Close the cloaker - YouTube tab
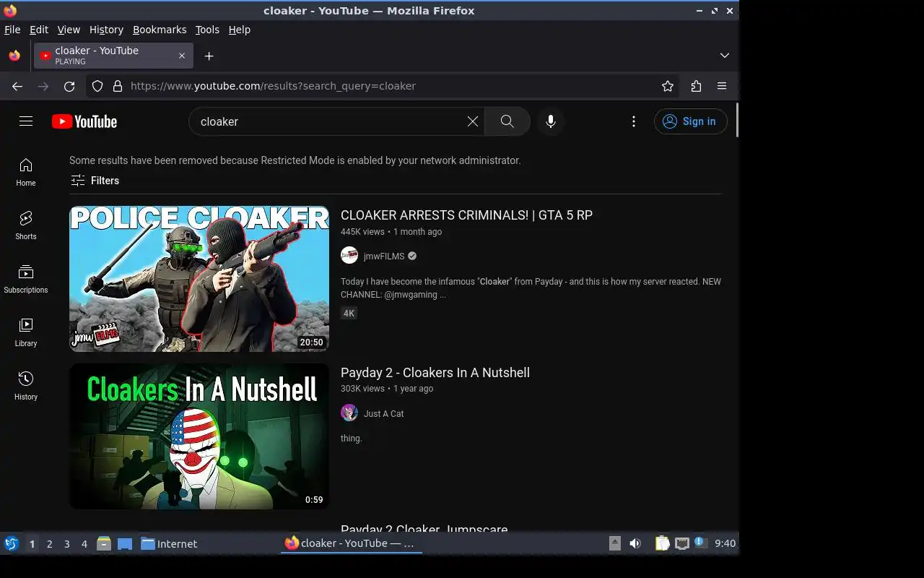This screenshot has height=578, width=924. pos(182,56)
